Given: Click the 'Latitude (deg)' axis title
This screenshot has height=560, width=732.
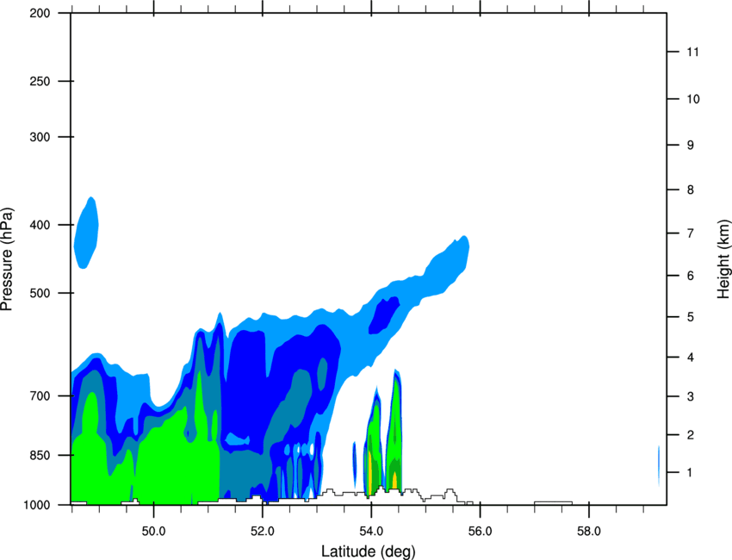Looking at the screenshot, I should (x=369, y=551).
